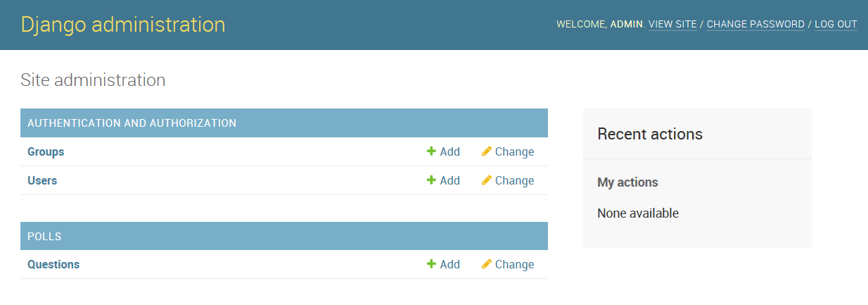
Task: Click the Recent actions panel heading
Action: 650,134
